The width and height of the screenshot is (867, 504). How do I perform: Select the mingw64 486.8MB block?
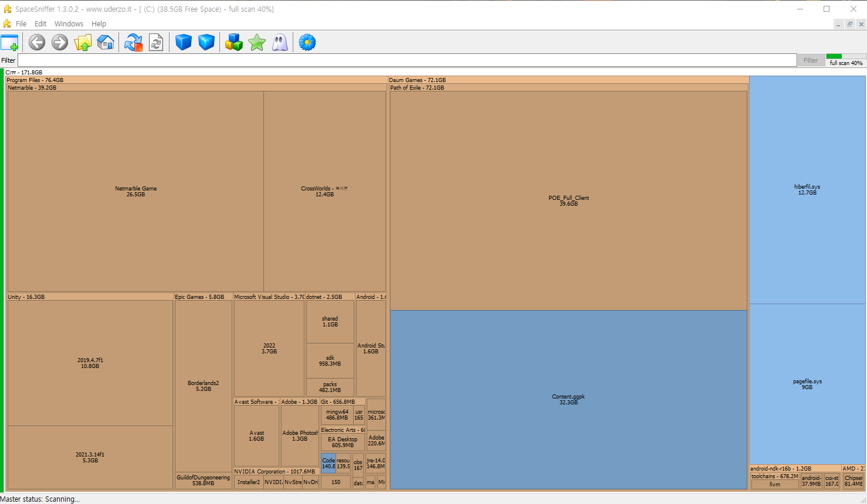[337, 415]
